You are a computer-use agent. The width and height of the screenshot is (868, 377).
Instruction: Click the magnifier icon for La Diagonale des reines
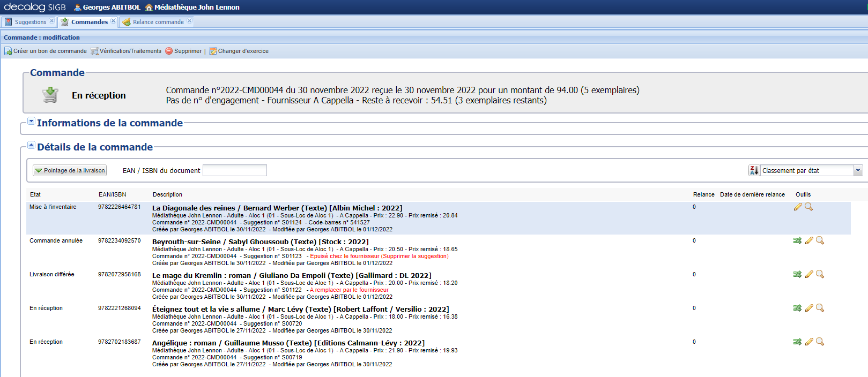[809, 207]
